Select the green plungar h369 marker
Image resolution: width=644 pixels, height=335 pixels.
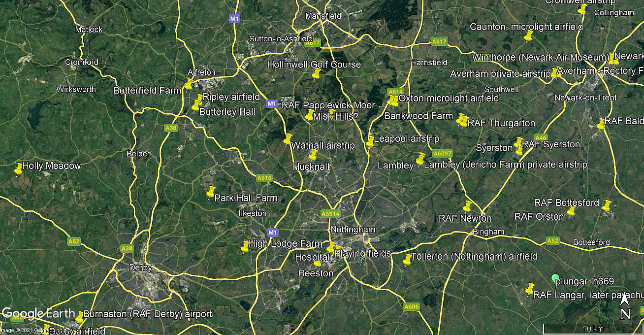point(555,279)
